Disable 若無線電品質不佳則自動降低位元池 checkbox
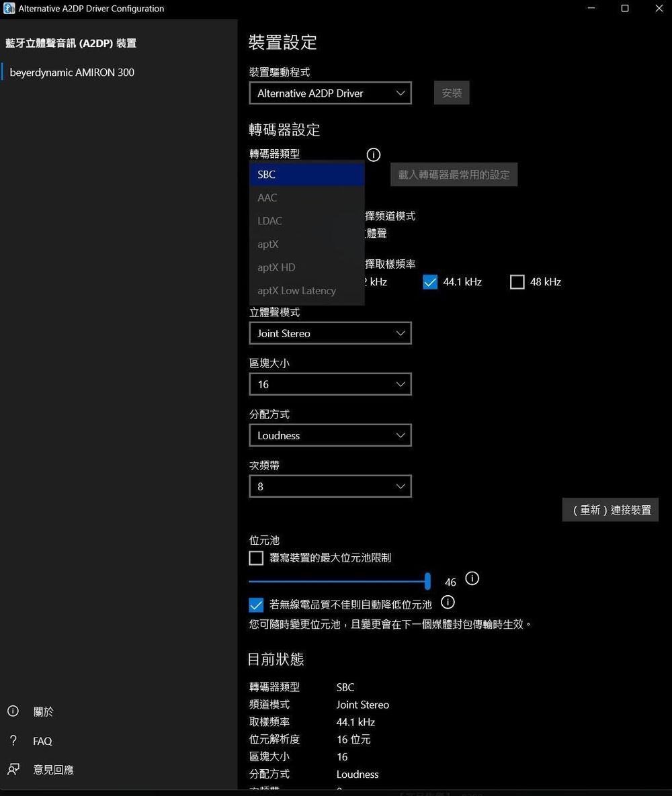672x796 pixels. click(256, 605)
